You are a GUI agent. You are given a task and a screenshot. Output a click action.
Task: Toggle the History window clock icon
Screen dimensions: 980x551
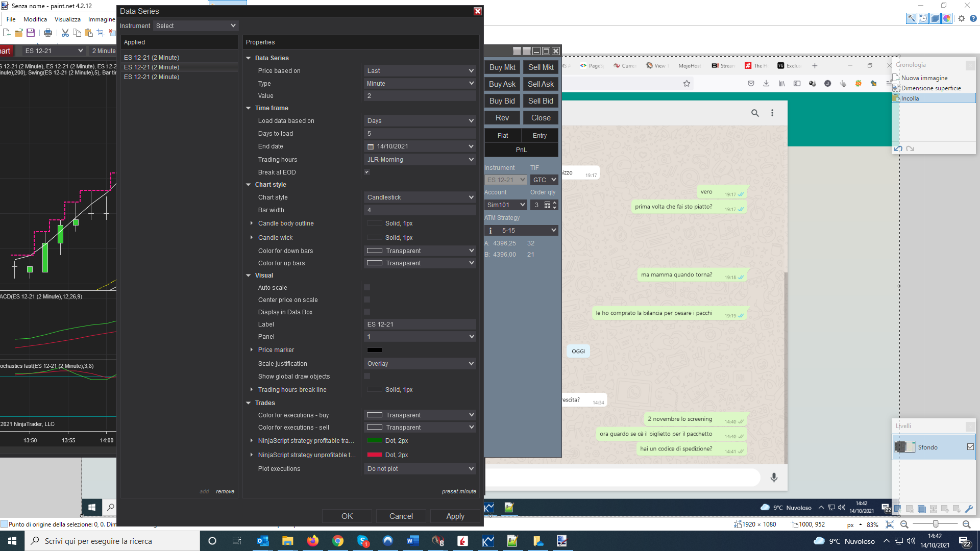[923, 18]
